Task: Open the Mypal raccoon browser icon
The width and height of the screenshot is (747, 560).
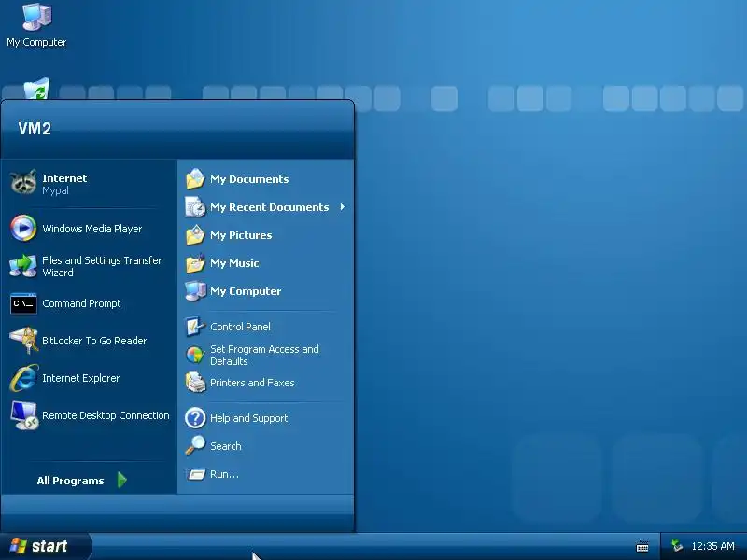Action: (23, 183)
